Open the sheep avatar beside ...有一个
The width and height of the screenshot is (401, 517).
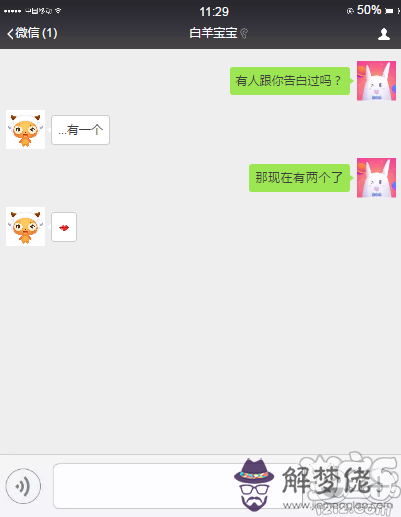pyautogui.click(x=25, y=129)
